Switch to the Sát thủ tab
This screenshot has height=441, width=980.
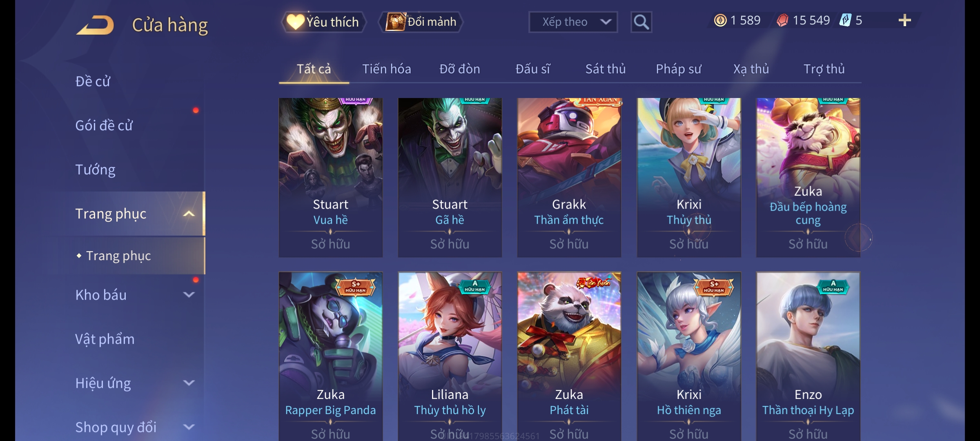tap(606, 69)
